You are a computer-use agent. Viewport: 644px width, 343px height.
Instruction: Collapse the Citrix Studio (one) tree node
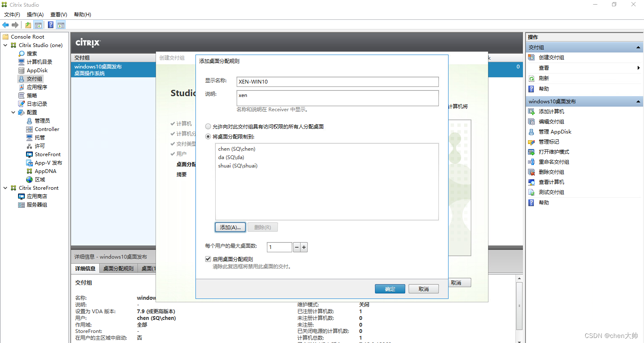(5, 45)
